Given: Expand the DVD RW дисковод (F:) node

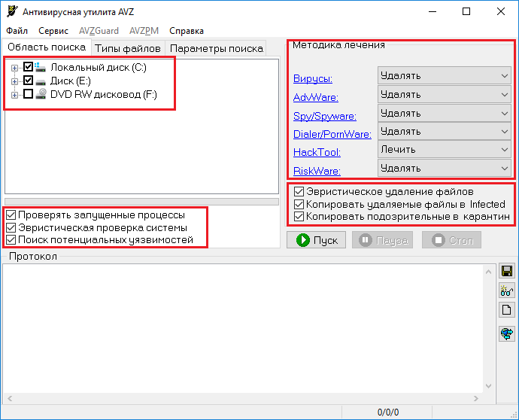Looking at the screenshot, I should click(14, 95).
